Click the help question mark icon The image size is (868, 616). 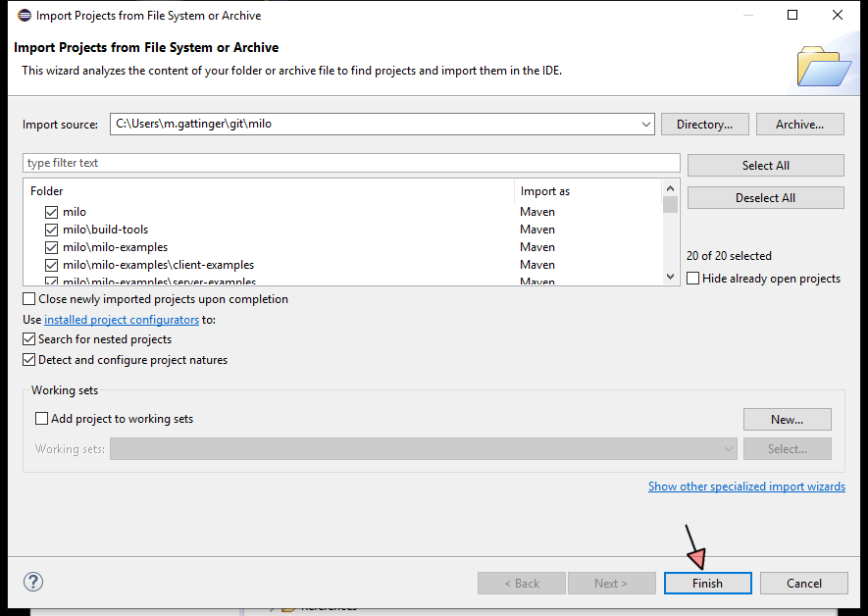click(33, 582)
